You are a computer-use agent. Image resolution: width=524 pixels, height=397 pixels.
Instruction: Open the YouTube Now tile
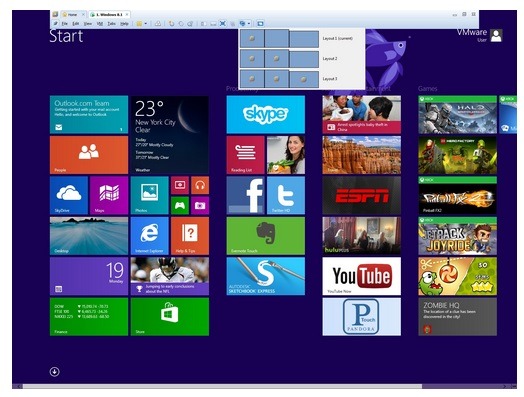[362, 276]
